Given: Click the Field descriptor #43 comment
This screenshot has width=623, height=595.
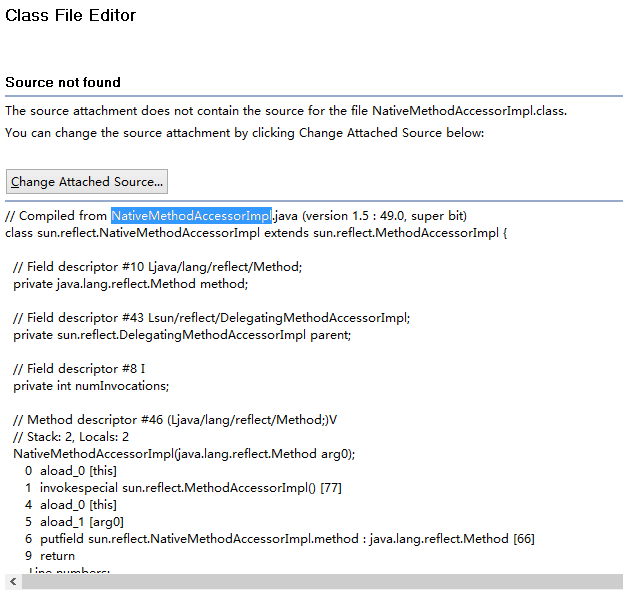Looking at the screenshot, I should click(x=211, y=318).
